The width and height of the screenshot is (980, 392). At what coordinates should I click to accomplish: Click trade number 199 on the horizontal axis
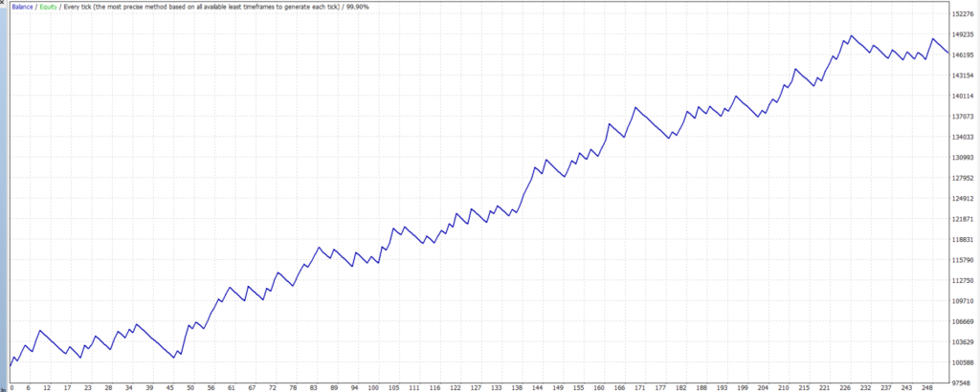point(742,387)
